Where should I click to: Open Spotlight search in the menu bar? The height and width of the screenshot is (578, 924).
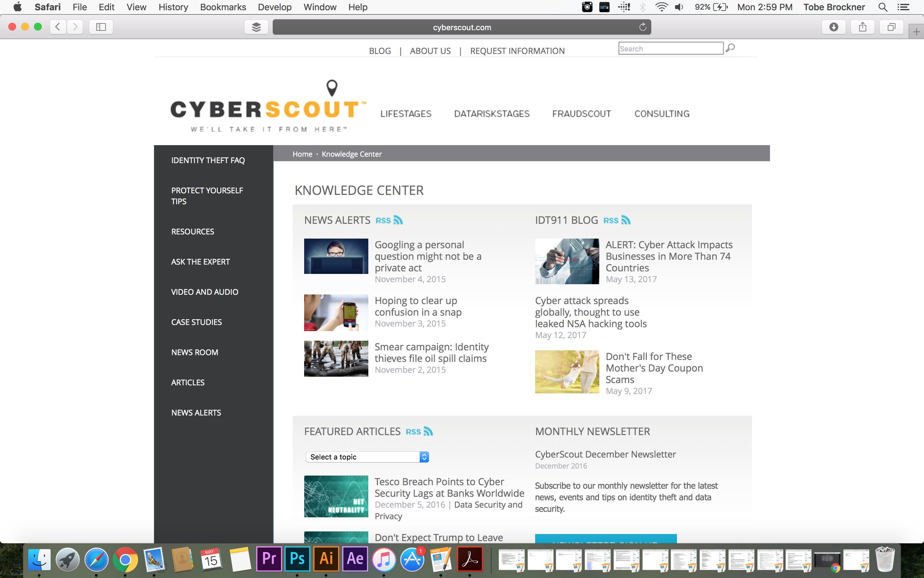click(x=883, y=7)
